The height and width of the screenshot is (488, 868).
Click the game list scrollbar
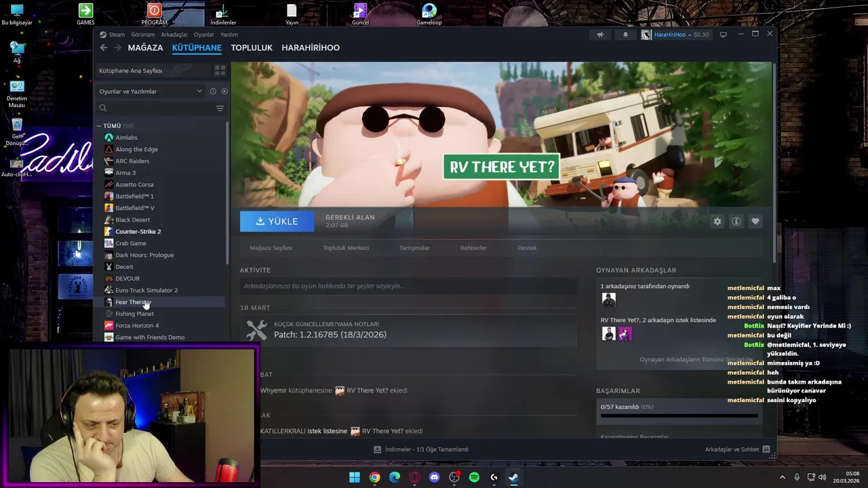coord(227,193)
